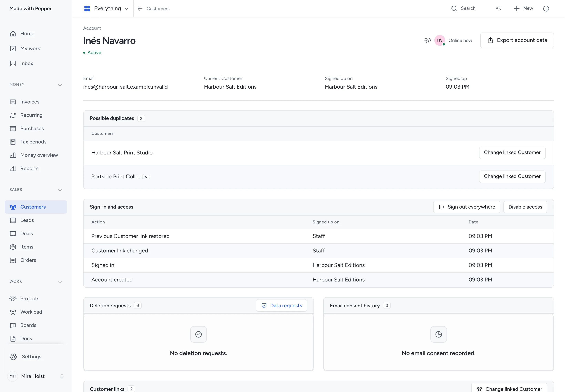The height and width of the screenshot is (392, 565).
Task: Open Money overview page
Action: [36, 155]
